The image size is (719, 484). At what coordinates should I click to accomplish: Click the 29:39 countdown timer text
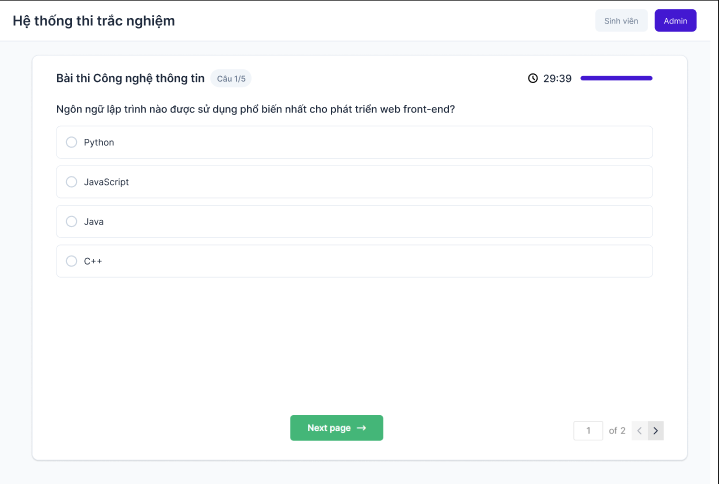click(x=557, y=78)
